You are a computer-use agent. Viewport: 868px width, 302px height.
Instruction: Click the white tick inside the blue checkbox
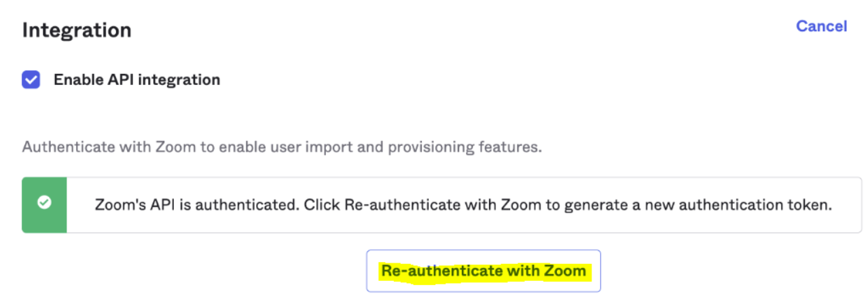tap(31, 80)
